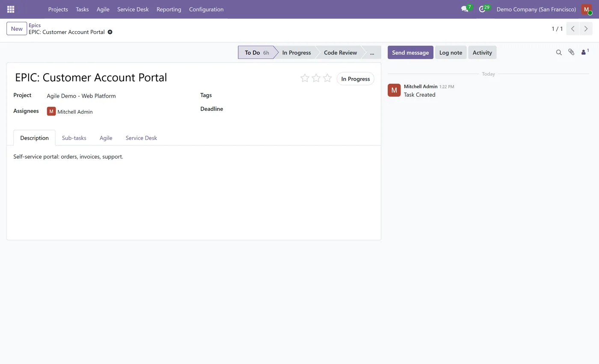Open the Tasks menu
599x364 pixels.
82,9
